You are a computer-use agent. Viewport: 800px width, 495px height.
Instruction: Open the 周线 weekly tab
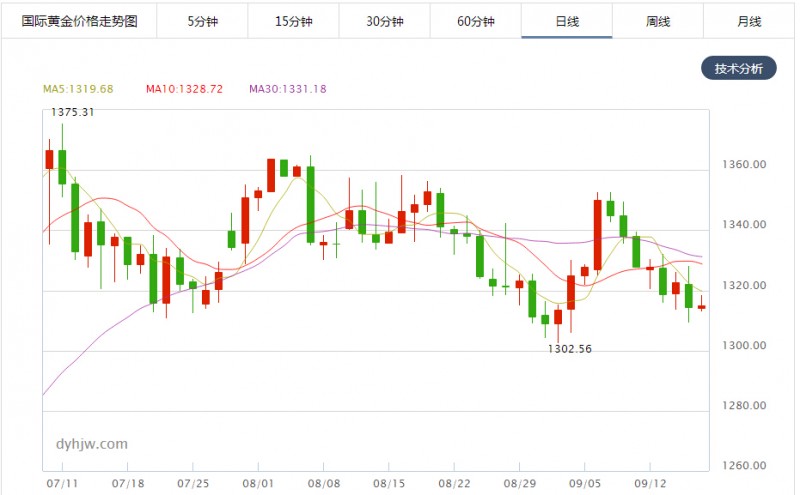tap(658, 21)
